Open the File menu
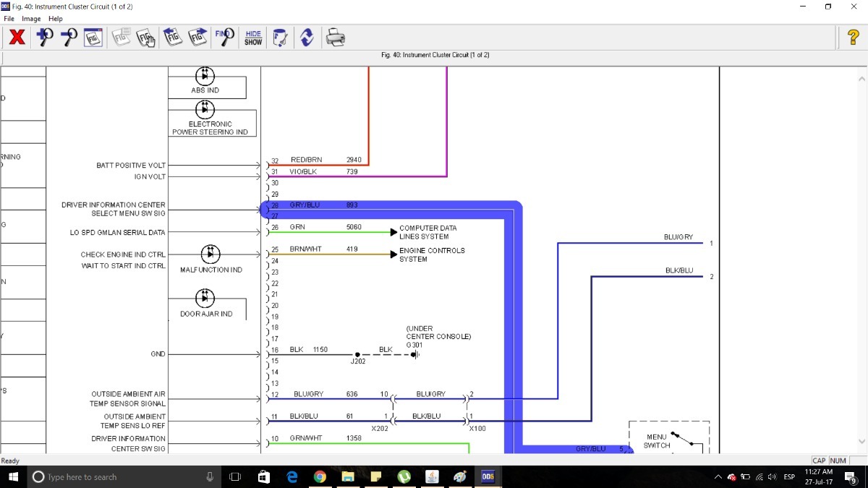The image size is (868, 488). 9,19
